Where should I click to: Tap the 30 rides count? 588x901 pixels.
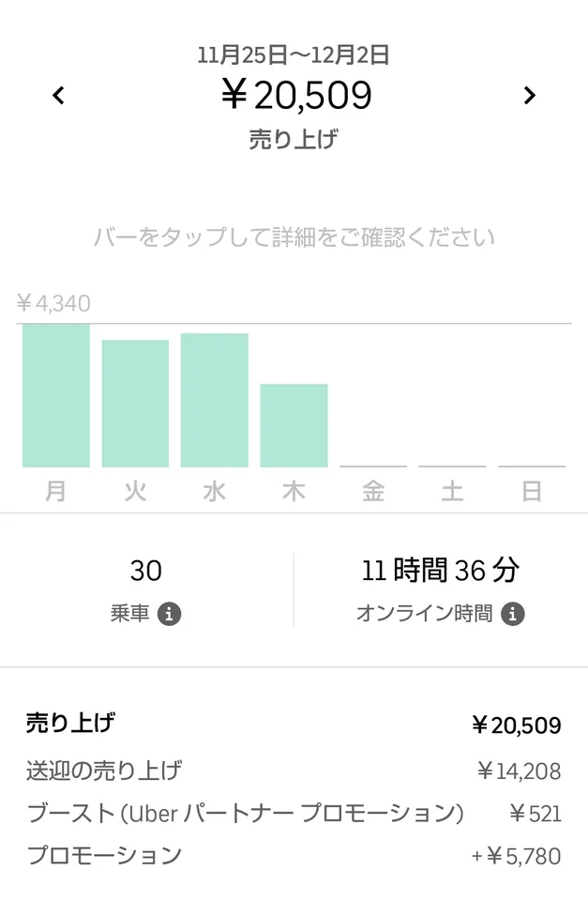coord(146,571)
